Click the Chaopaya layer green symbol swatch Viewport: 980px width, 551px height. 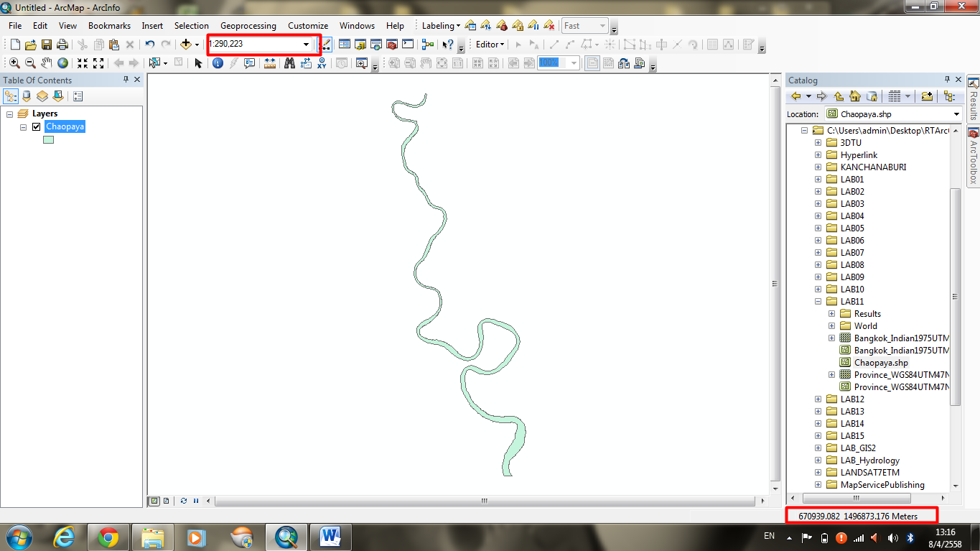[48, 140]
